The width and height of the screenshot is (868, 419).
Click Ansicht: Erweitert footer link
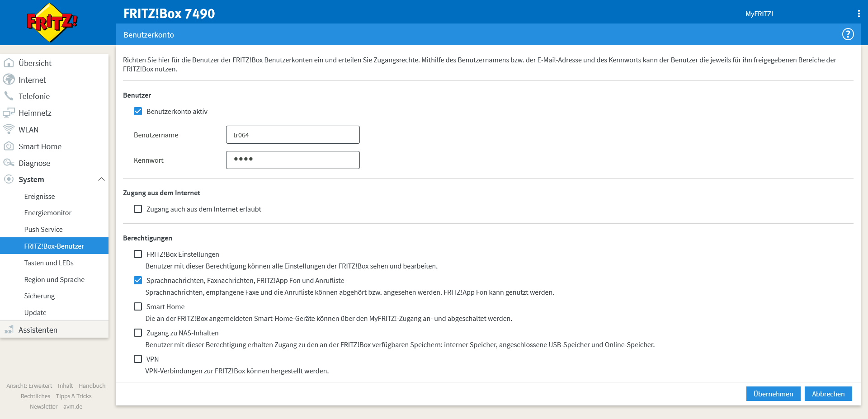tap(29, 386)
